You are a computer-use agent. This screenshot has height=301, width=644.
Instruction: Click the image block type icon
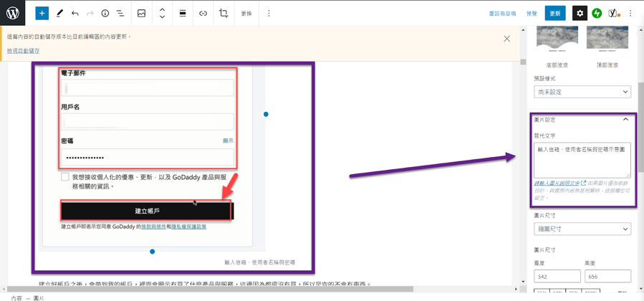pyautogui.click(x=142, y=13)
